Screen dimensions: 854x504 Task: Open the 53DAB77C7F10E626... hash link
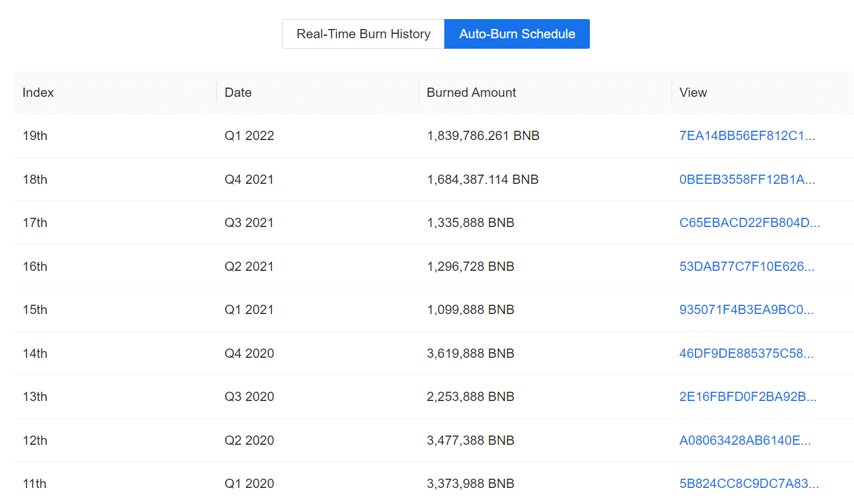[x=747, y=266]
